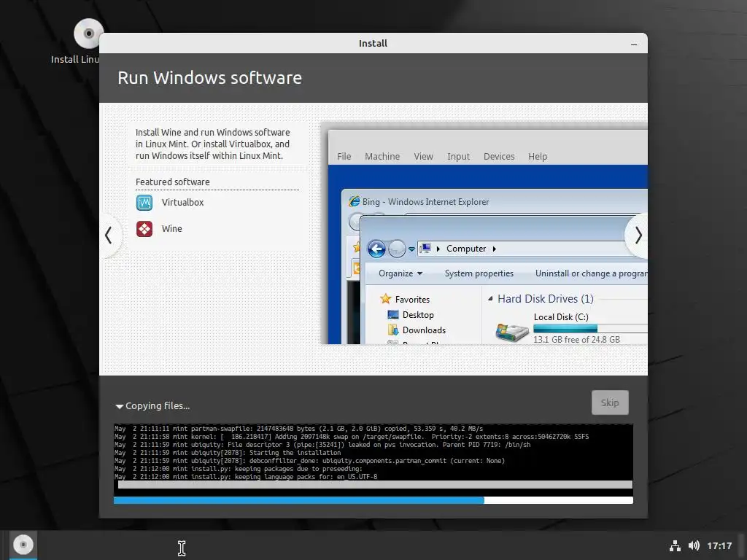This screenshot has width=747, height=560.
Task: Click the Local Disk usage bar
Action: pos(590,328)
